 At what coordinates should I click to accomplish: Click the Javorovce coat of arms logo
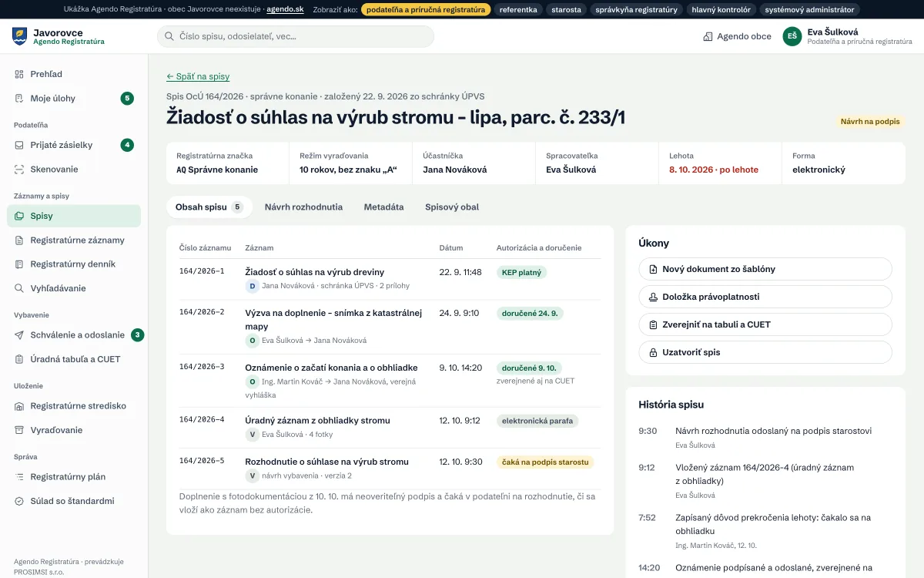pyautogui.click(x=19, y=36)
